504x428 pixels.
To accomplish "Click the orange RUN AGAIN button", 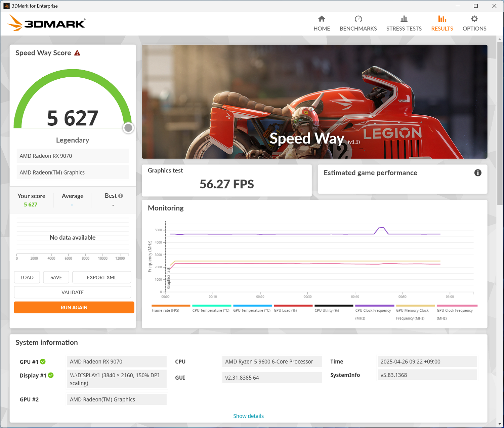I will (x=74, y=307).
